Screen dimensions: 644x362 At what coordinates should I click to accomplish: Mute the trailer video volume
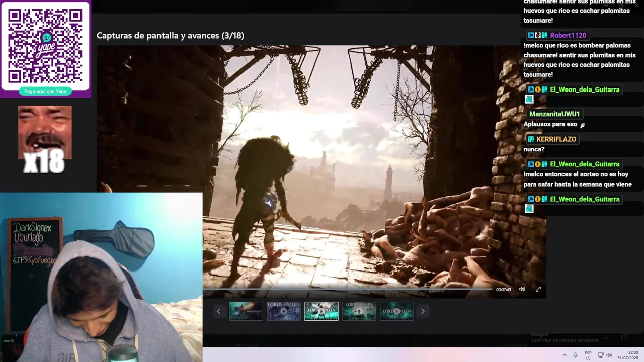click(522, 289)
